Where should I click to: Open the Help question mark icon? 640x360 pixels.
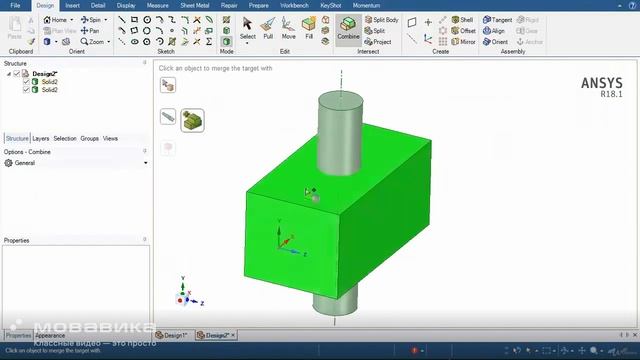pos(632,5)
